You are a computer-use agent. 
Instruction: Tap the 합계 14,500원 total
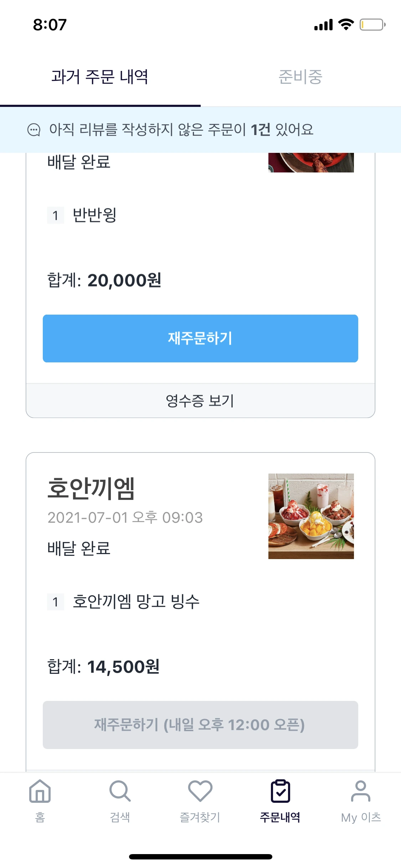103,667
